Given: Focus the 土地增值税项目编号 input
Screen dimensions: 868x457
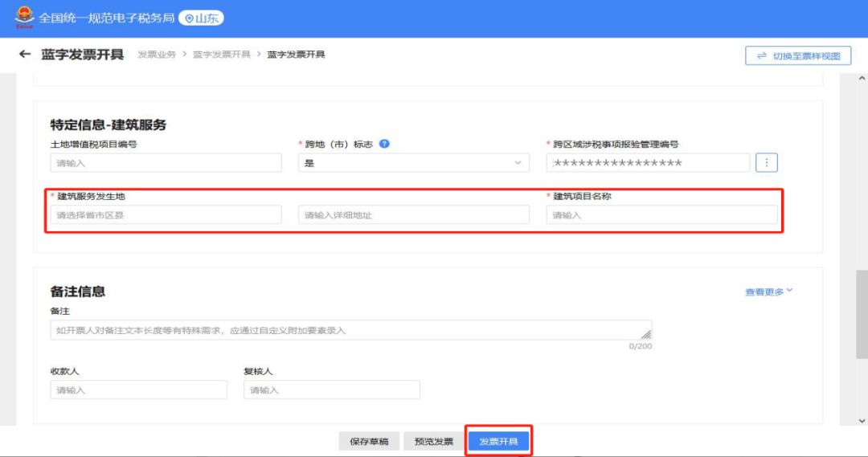Looking at the screenshot, I should pyautogui.click(x=166, y=163).
